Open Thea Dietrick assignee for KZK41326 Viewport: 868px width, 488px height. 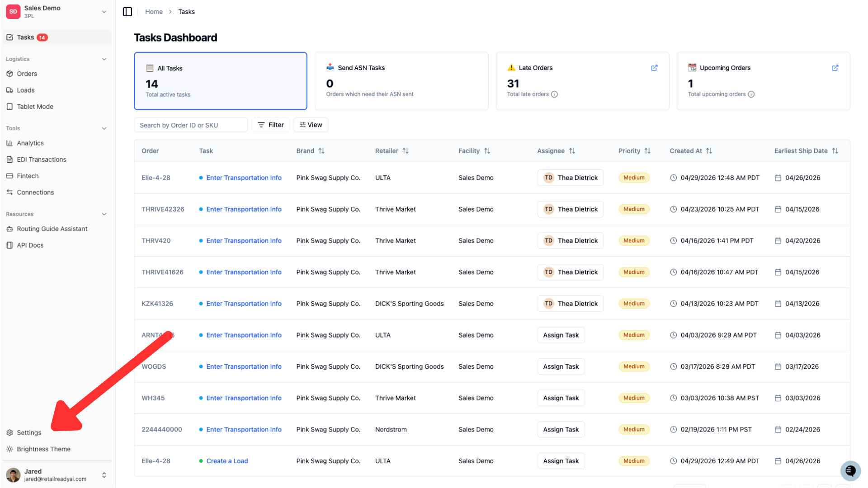(x=570, y=304)
